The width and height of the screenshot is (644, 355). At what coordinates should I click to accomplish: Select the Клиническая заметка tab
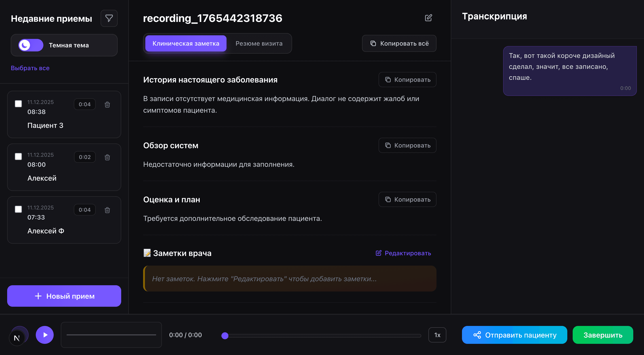(x=186, y=43)
